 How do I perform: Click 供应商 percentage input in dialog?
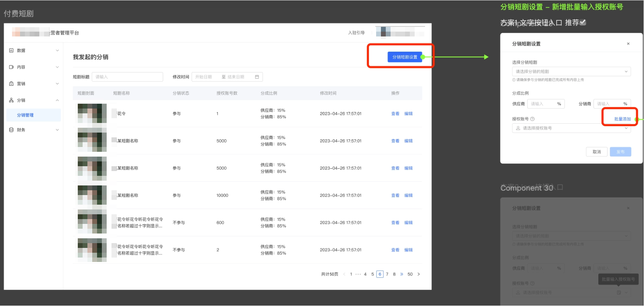546,104
